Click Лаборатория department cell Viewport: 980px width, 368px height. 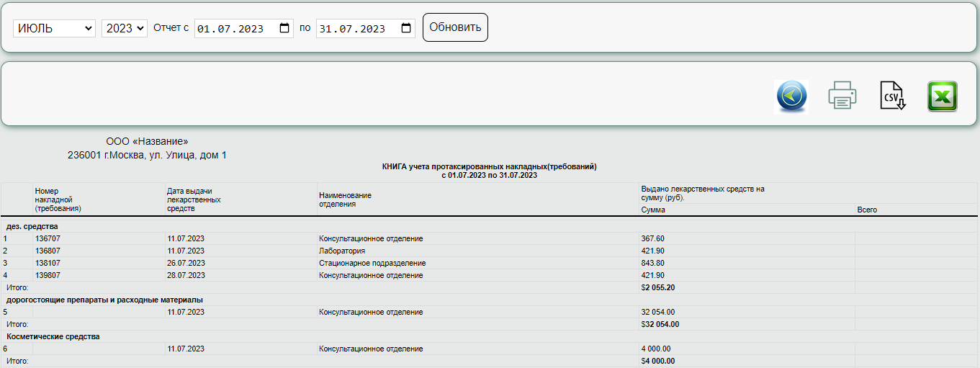coord(342,251)
